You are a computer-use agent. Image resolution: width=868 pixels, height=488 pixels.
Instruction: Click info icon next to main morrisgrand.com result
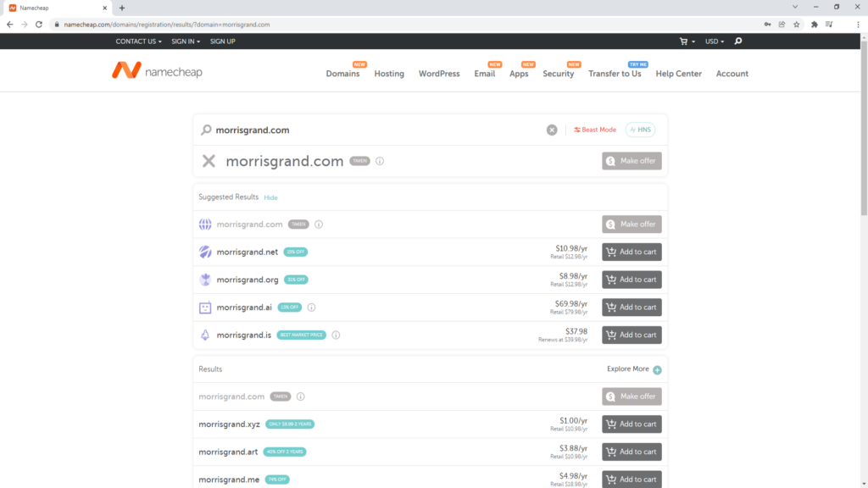point(380,161)
